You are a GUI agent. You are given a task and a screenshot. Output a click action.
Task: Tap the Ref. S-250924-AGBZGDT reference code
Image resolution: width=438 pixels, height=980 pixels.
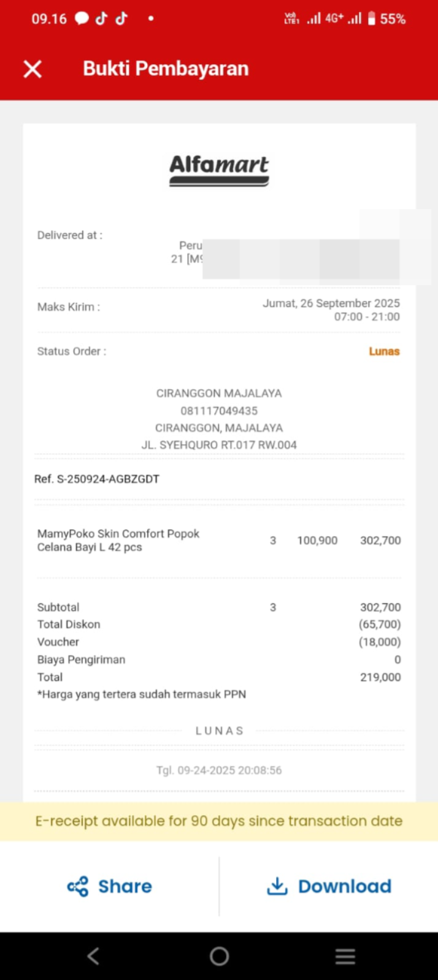(97, 479)
